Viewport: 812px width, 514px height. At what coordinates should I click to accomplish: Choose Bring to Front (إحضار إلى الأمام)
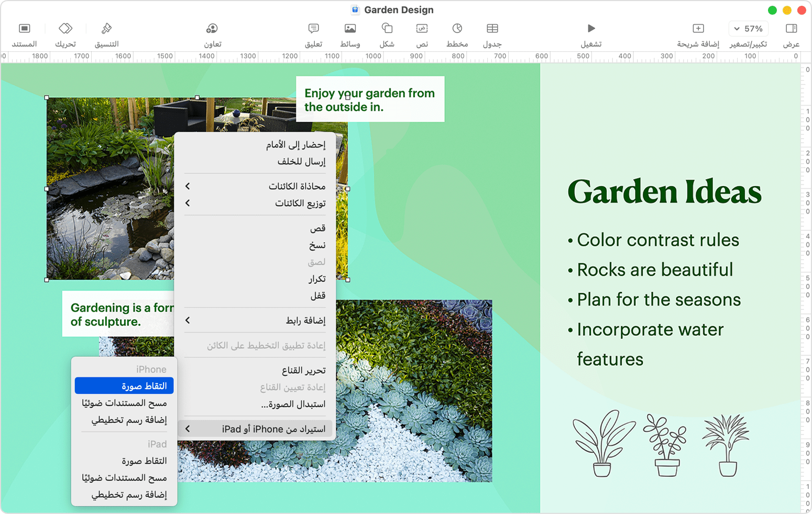pos(295,145)
